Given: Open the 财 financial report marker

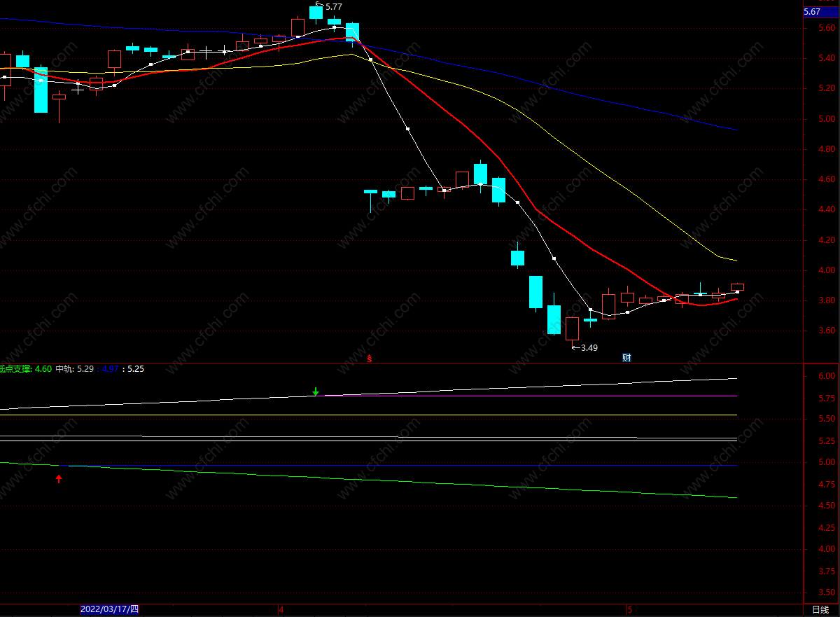Looking at the screenshot, I should point(626,358).
